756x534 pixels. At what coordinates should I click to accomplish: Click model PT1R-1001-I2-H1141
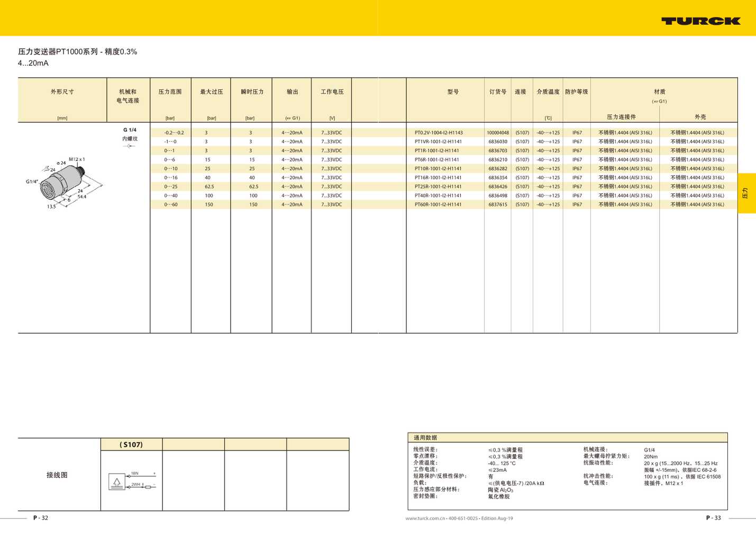pos(437,151)
